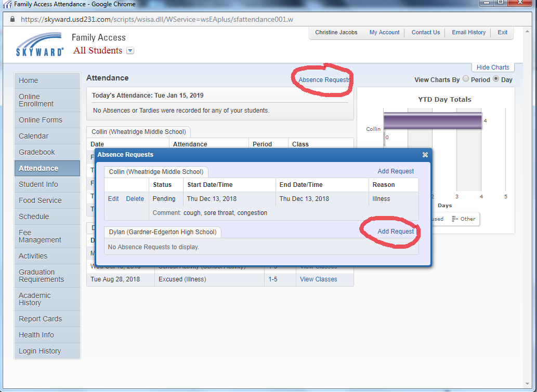
Task: Open the All Students dropdown arrow
Action: point(130,51)
